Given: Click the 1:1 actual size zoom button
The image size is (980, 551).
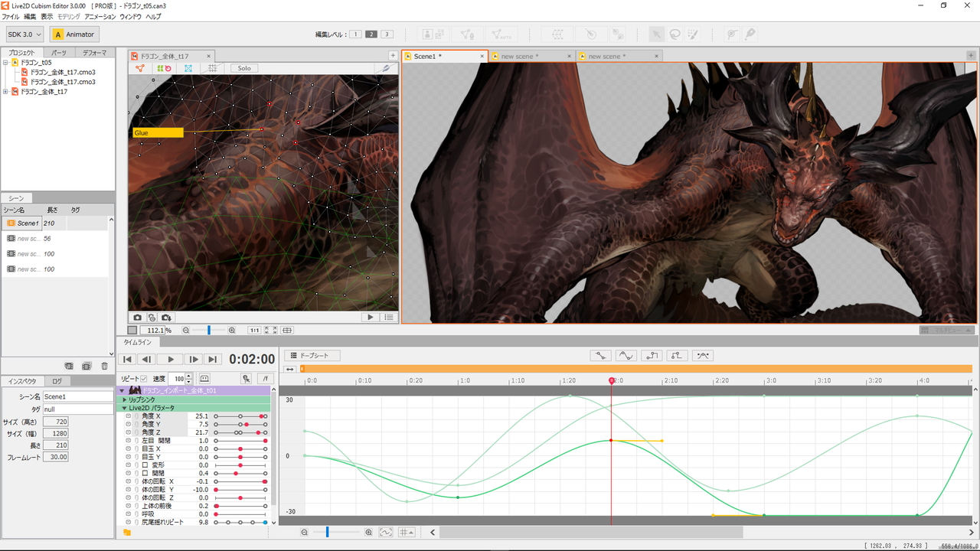Looking at the screenshot, I should (x=253, y=331).
